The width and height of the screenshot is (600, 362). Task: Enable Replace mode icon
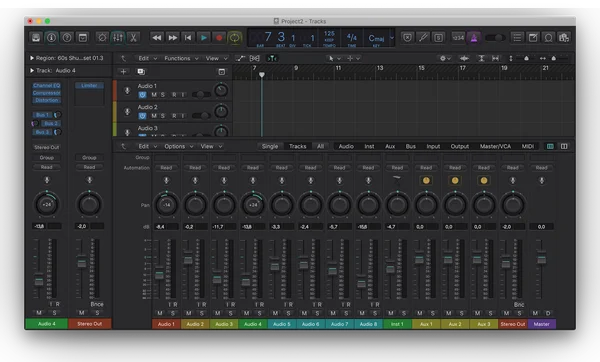tap(408, 38)
